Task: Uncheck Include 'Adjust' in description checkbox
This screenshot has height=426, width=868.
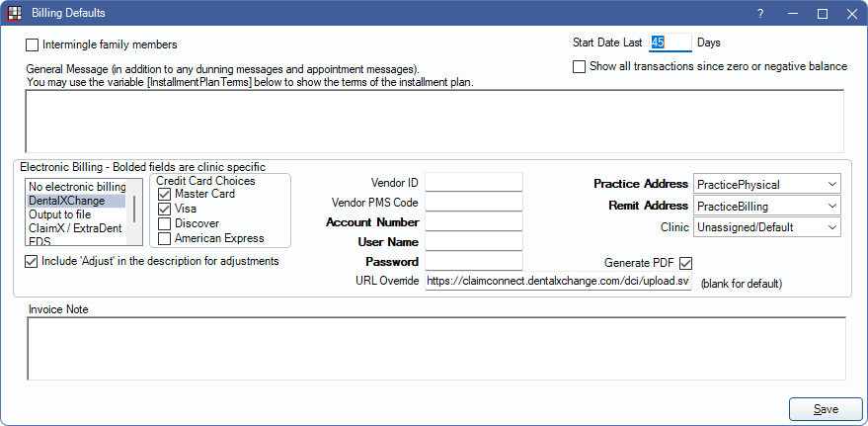Action: 32,261
